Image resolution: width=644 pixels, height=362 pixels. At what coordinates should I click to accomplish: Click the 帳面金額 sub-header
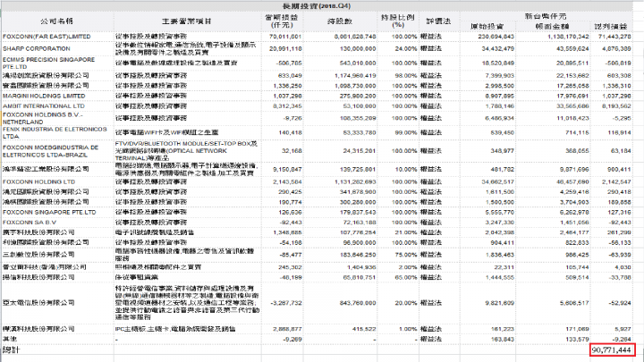click(x=553, y=27)
